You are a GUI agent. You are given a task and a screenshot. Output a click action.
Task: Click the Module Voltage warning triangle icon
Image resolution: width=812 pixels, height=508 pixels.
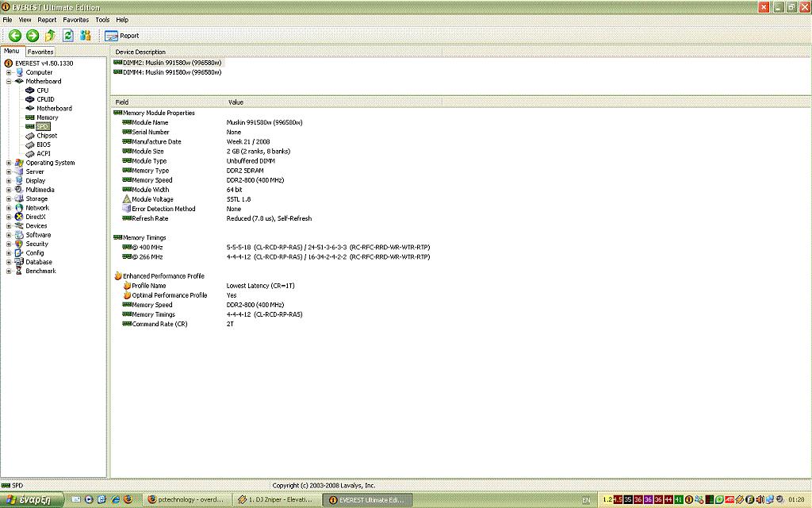coord(126,199)
